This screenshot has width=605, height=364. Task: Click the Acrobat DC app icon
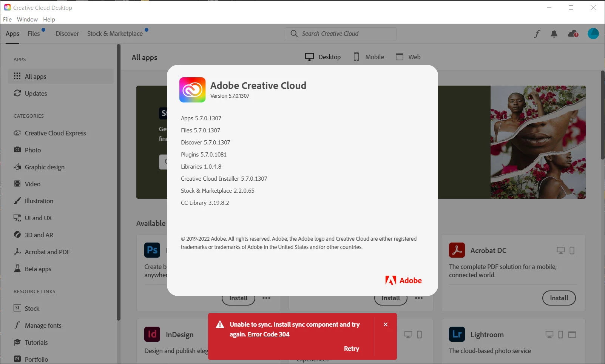coord(457,250)
